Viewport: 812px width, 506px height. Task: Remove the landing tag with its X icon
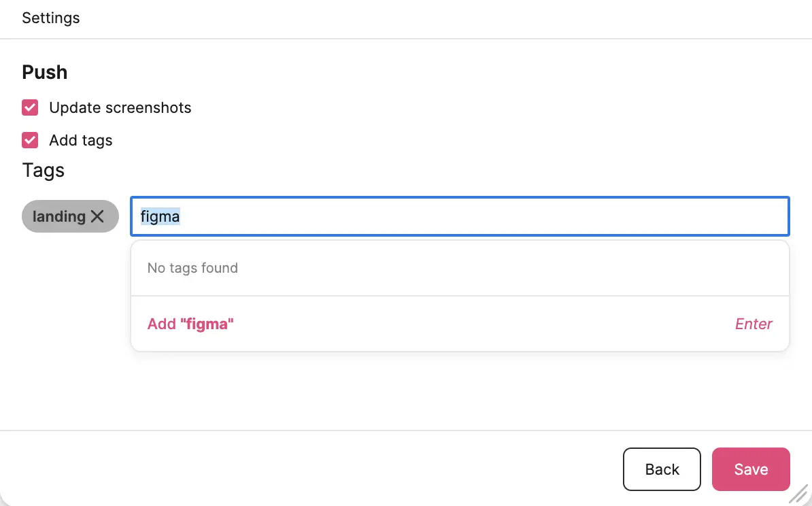click(97, 216)
